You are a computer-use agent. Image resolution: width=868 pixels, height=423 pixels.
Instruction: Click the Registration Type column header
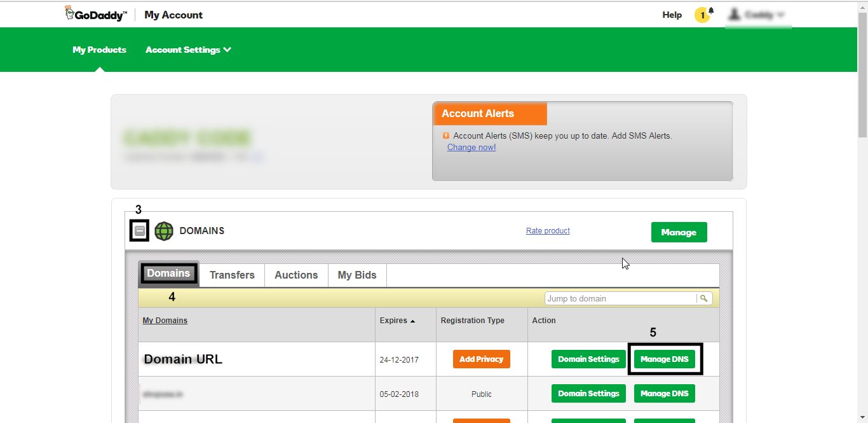tap(473, 321)
